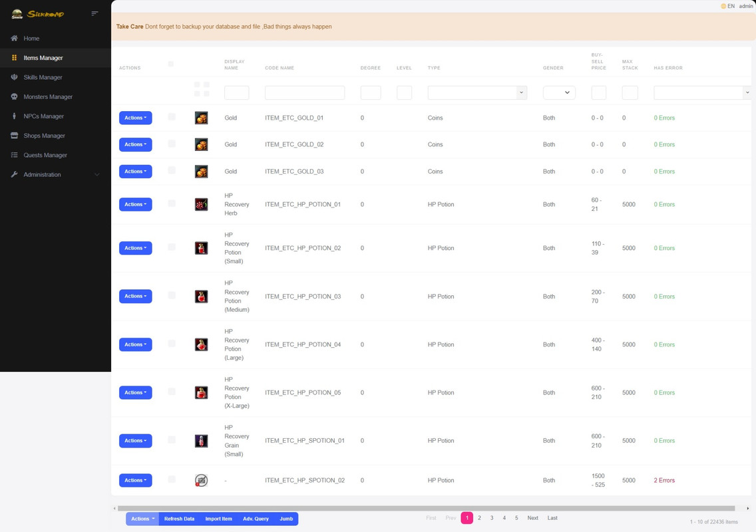Click the Items Manager grid icon
The height and width of the screenshot is (532, 756).
(x=15, y=58)
